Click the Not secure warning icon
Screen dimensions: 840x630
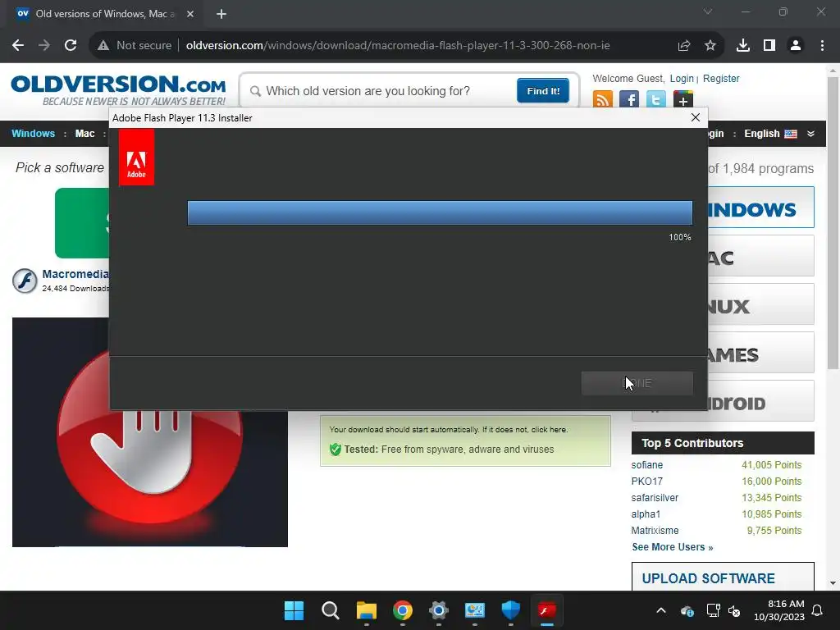[103, 46]
